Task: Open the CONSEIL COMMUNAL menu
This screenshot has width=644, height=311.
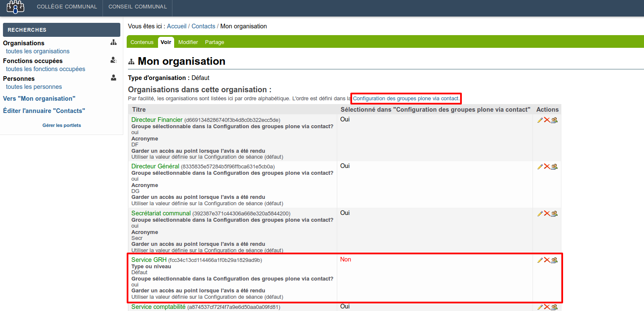Action: click(x=138, y=7)
